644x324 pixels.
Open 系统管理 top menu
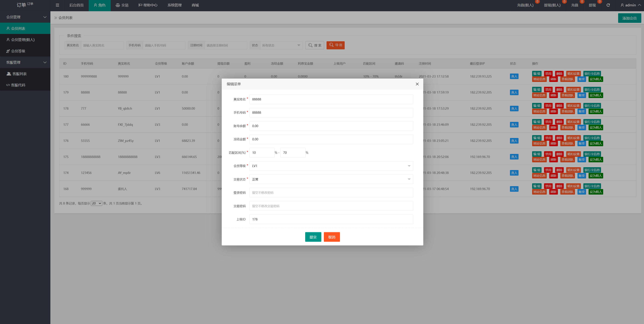[175, 5]
